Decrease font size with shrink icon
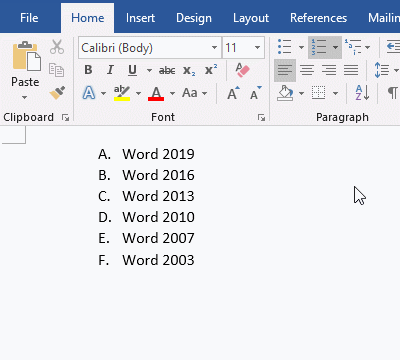The image size is (400, 360). (256, 93)
